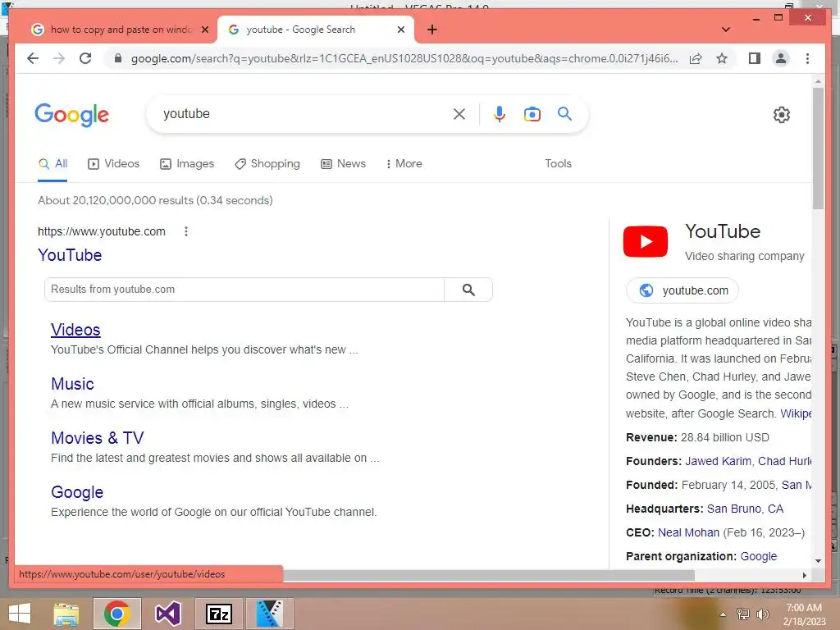Open the Chrome side panel
The width and height of the screenshot is (840, 630).
pyautogui.click(x=755, y=58)
